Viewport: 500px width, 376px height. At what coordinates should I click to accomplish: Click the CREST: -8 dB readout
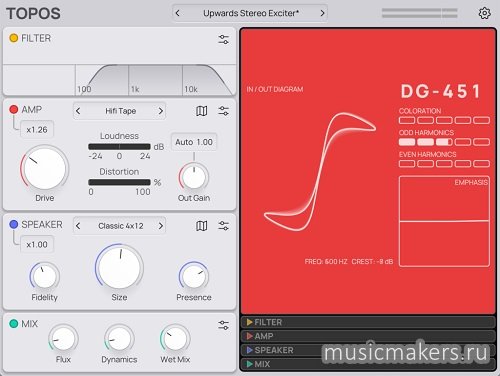click(372, 261)
